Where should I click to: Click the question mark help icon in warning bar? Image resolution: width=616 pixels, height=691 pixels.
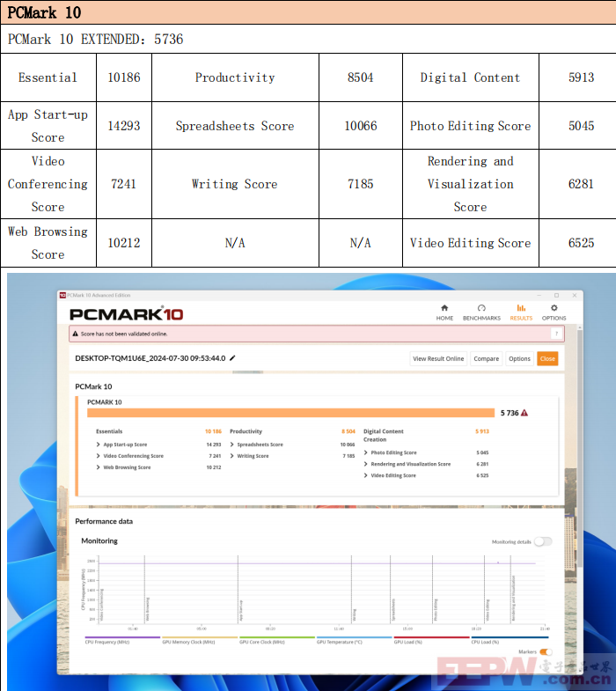click(556, 334)
